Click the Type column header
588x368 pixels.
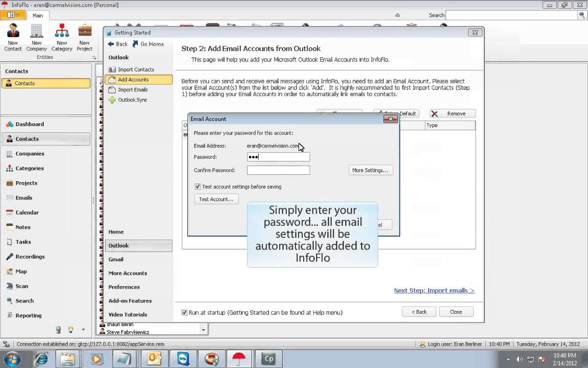coord(450,125)
